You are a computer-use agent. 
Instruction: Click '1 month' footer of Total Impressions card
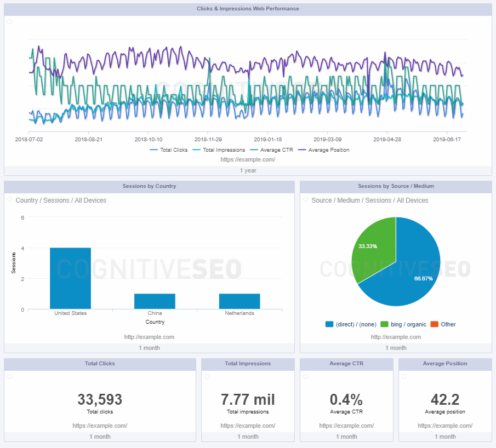[248, 436]
